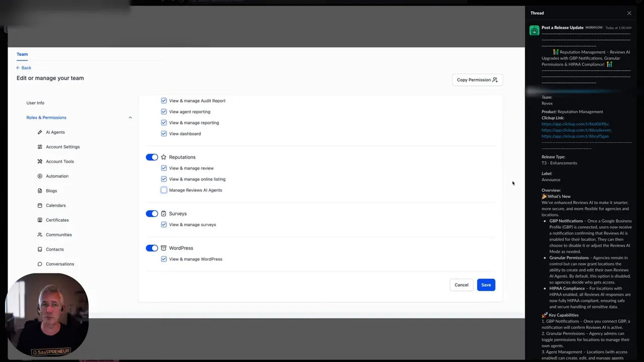Click the Copy Permission button
Image resolution: width=644 pixels, height=362 pixels.
click(477, 80)
